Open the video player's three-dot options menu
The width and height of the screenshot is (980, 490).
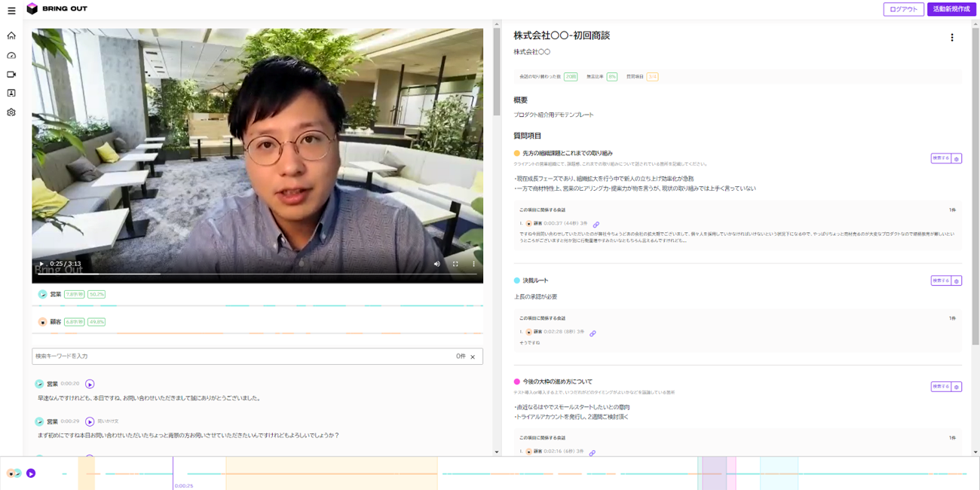pos(473,264)
